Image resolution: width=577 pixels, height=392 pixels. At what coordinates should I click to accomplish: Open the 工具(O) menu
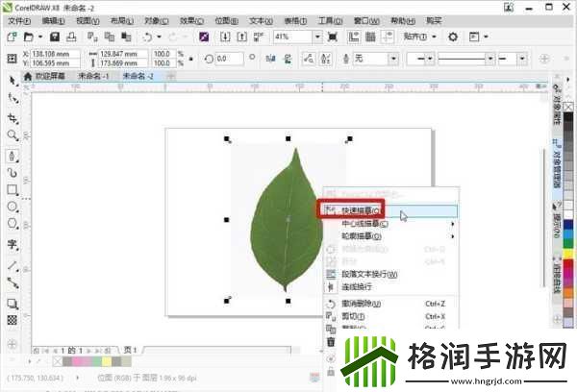[330, 21]
